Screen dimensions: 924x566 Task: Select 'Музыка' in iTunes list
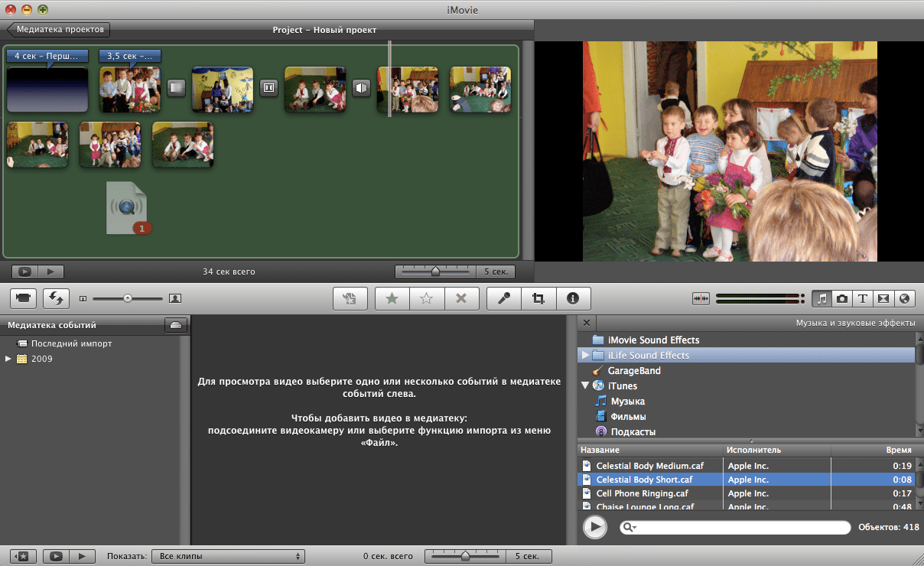coord(627,402)
